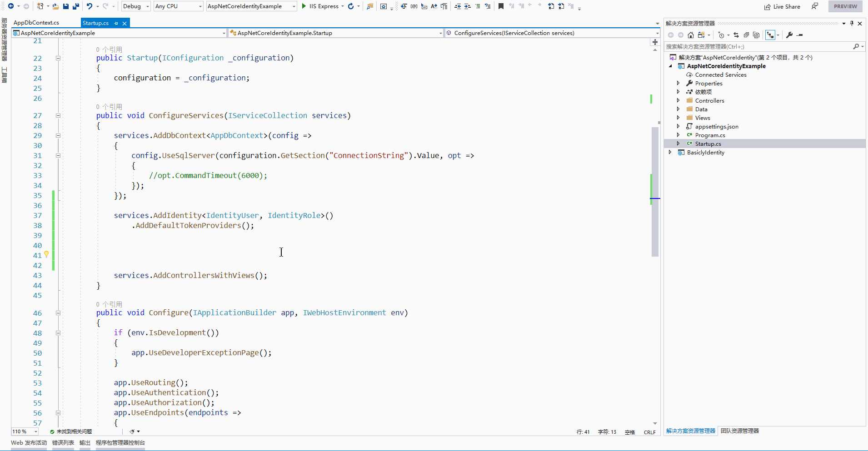Open the Live Share button
The image size is (868, 451).
(782, 6)
